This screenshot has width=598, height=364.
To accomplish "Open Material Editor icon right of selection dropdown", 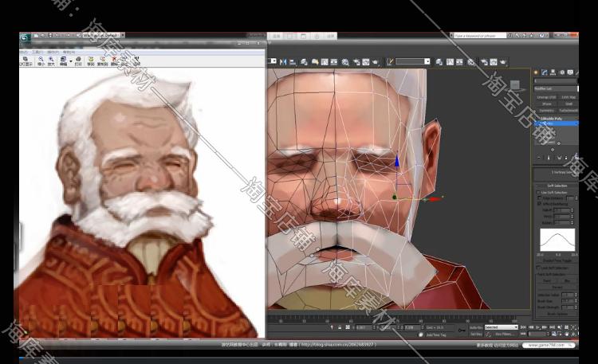I will 471,62.
